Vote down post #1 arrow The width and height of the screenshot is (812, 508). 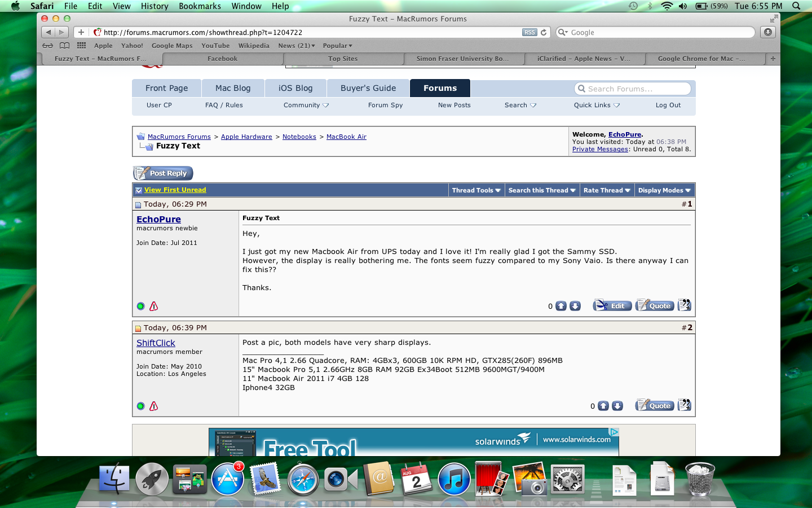pyautogui.click(x=575, y=306)
